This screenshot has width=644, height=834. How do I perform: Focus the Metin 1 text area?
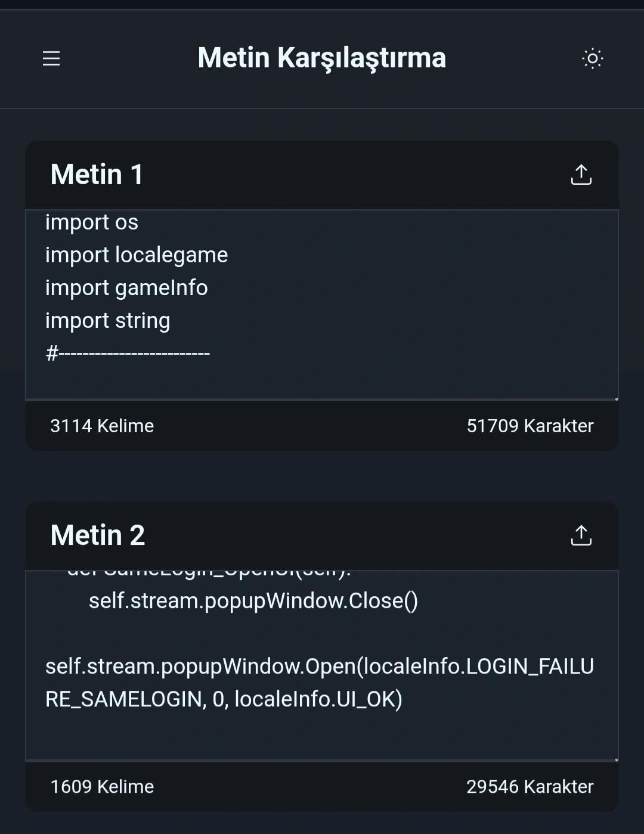tap(322, 305)
